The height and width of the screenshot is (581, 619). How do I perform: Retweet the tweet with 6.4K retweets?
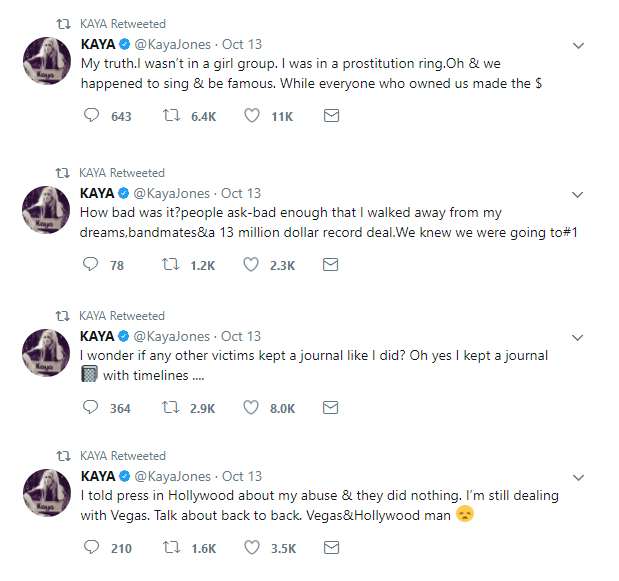click(x=170, y=116)
